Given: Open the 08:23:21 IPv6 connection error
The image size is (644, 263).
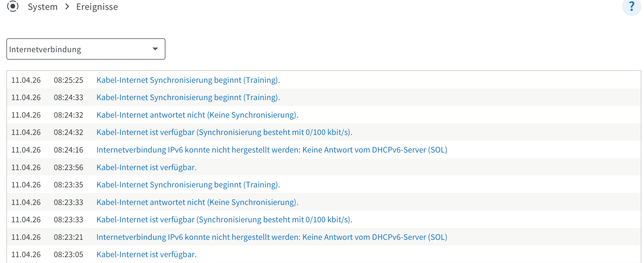Looking at the screenshot, I should click(x=272, y=237).
